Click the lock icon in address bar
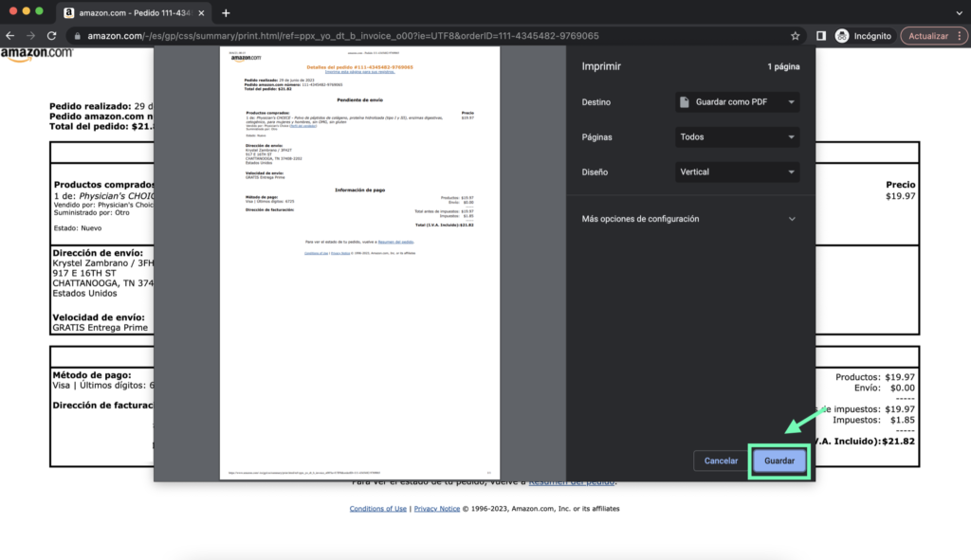 point(77,36)
